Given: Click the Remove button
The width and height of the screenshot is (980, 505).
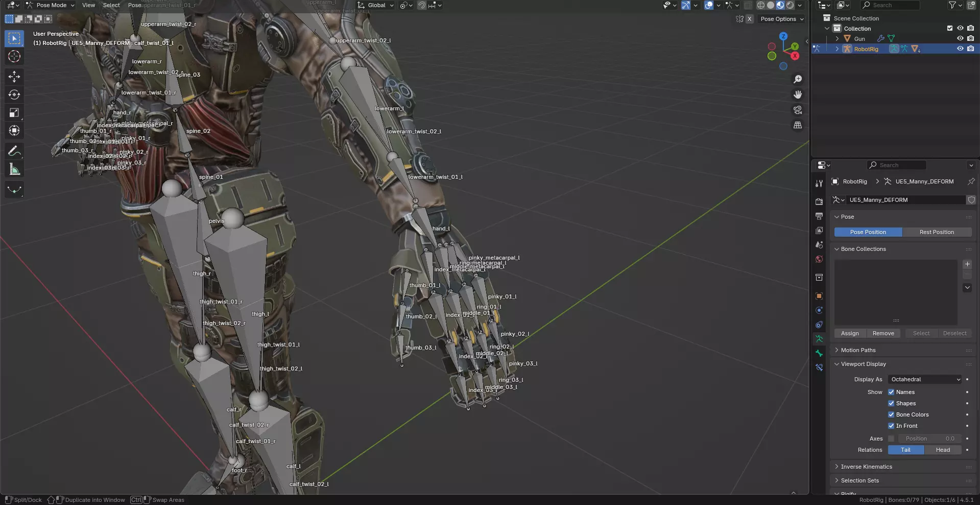Looking at the screenshot, I should click(x=883, y=333).
